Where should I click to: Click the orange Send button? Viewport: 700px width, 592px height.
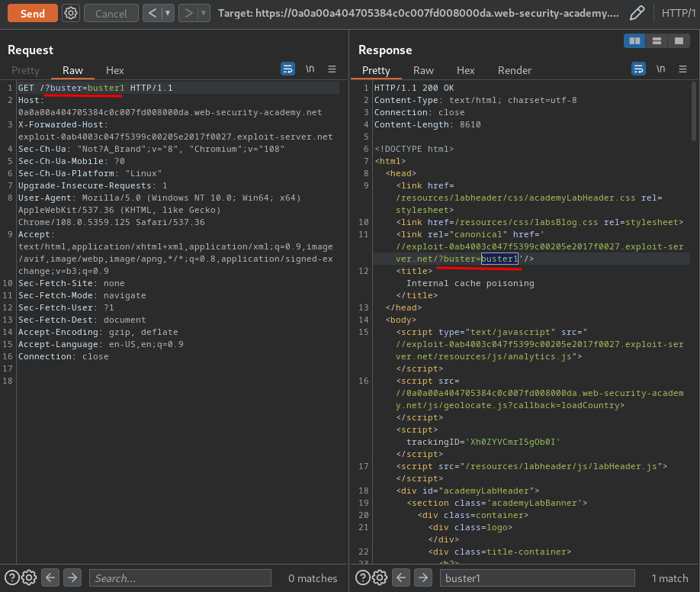point(33,14)
